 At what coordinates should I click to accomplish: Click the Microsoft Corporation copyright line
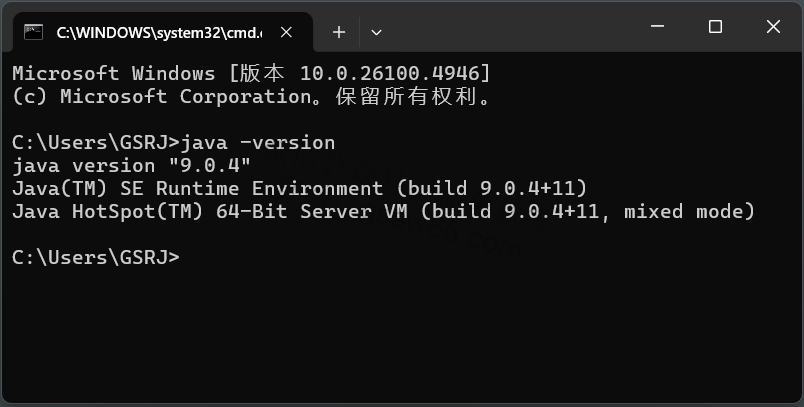tap(250, 97)
